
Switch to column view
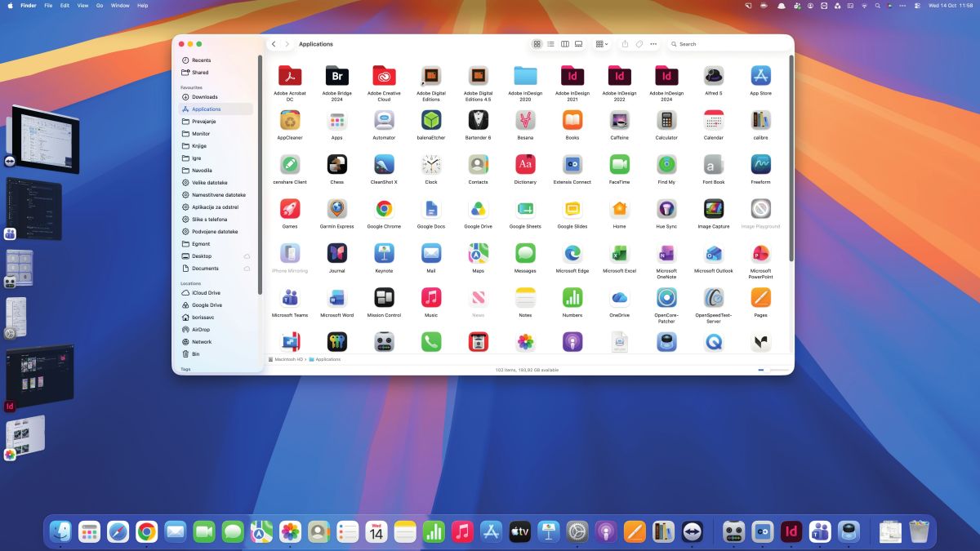[564, 44]
